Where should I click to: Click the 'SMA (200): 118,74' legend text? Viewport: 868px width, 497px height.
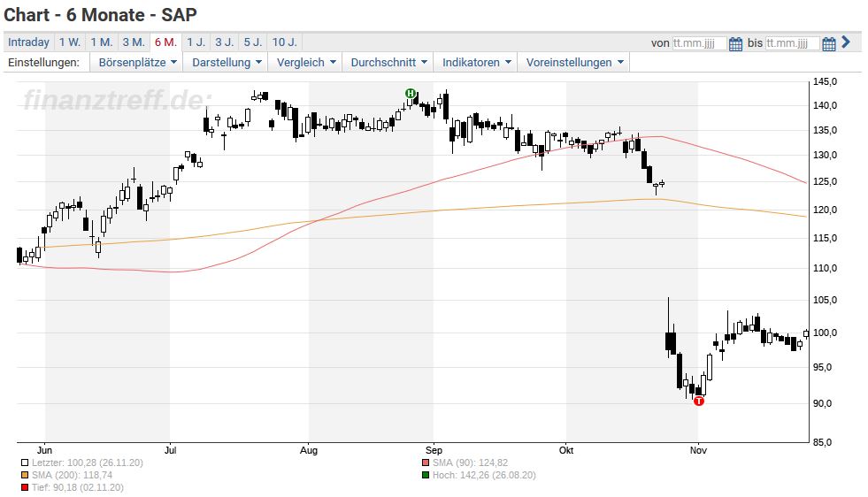[72, 475]
